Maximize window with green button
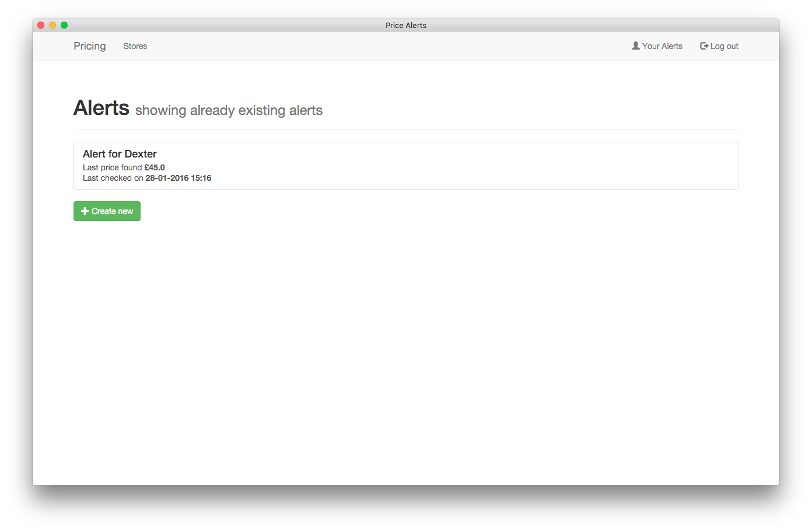 pos(64,25)
